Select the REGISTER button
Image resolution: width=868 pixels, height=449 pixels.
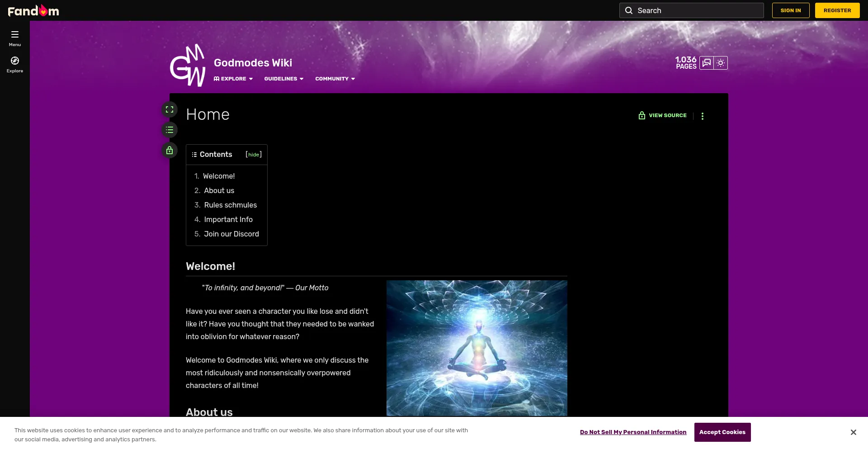point(837,10)
